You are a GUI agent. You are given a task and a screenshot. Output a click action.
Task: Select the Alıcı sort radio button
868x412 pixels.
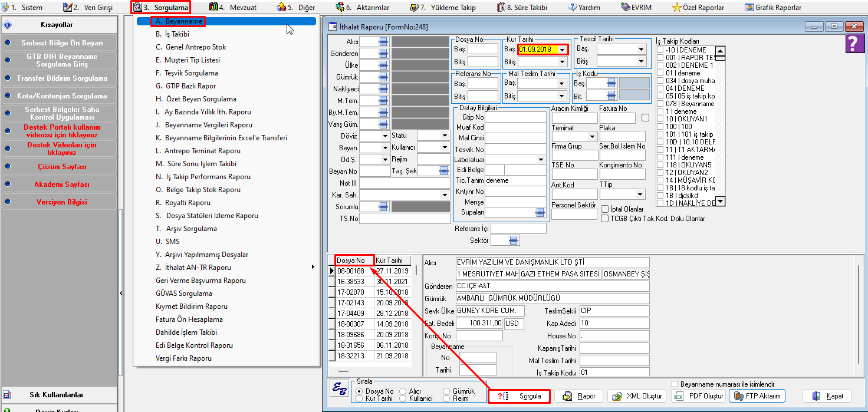click(403, 391)
